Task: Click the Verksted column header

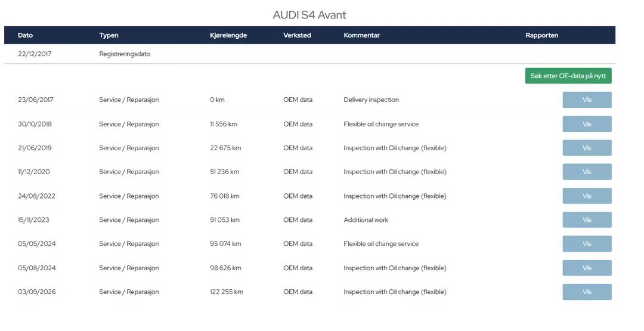Action: 297,35
